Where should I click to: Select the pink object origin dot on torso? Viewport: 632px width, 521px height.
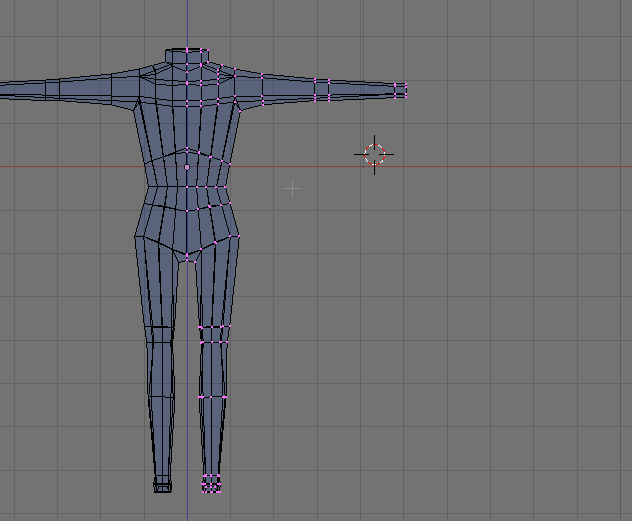coord(187,167)
